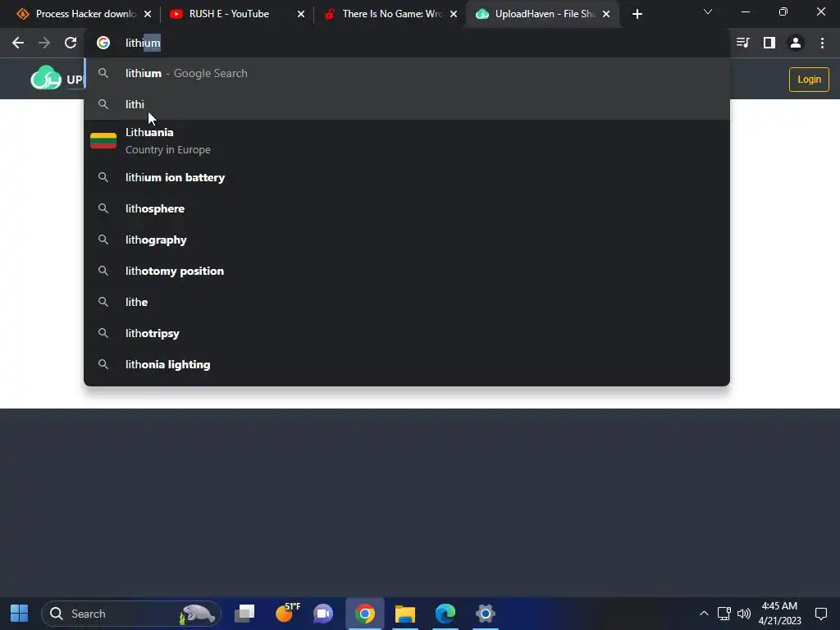The width and height of the screenshot is (840, 630).
Task: Select the 'lithi' search suggestion
Action: [x=407, y=104]
